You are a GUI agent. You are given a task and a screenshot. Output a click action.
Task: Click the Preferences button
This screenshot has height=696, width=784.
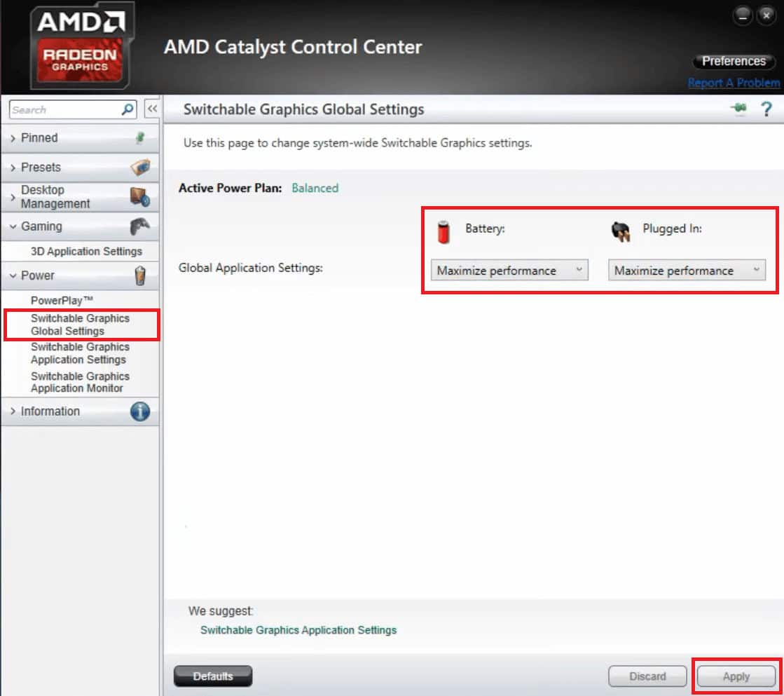734,61
